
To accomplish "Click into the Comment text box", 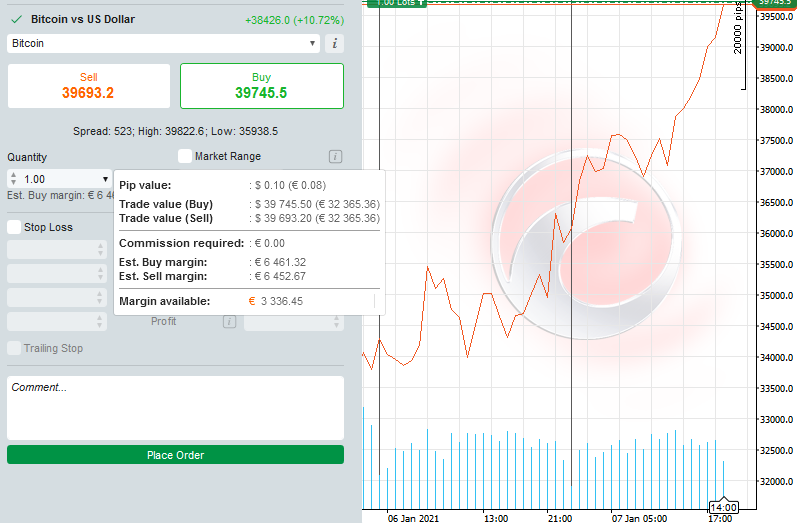I will point(175,408).
